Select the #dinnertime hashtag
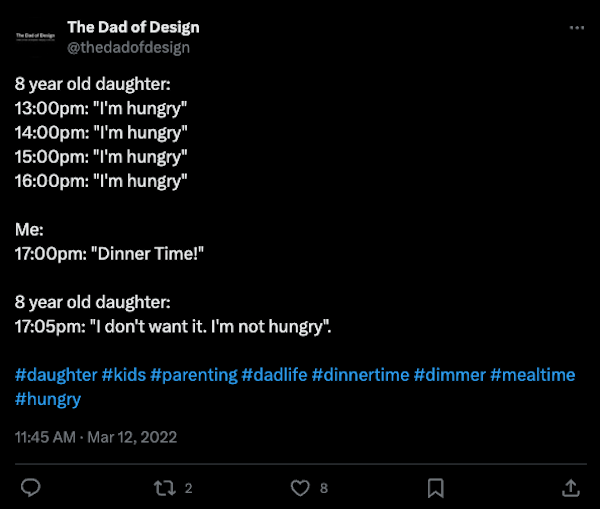 point(360,375)
